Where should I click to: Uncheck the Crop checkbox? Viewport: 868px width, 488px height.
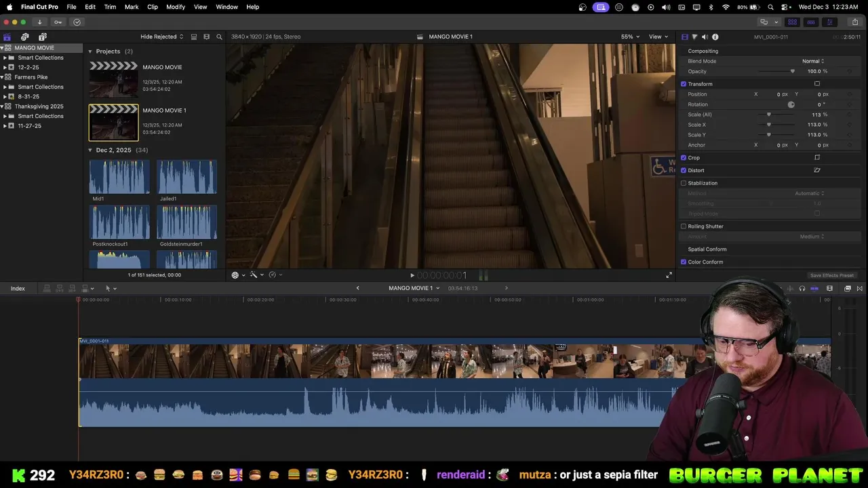click(684, 158)
